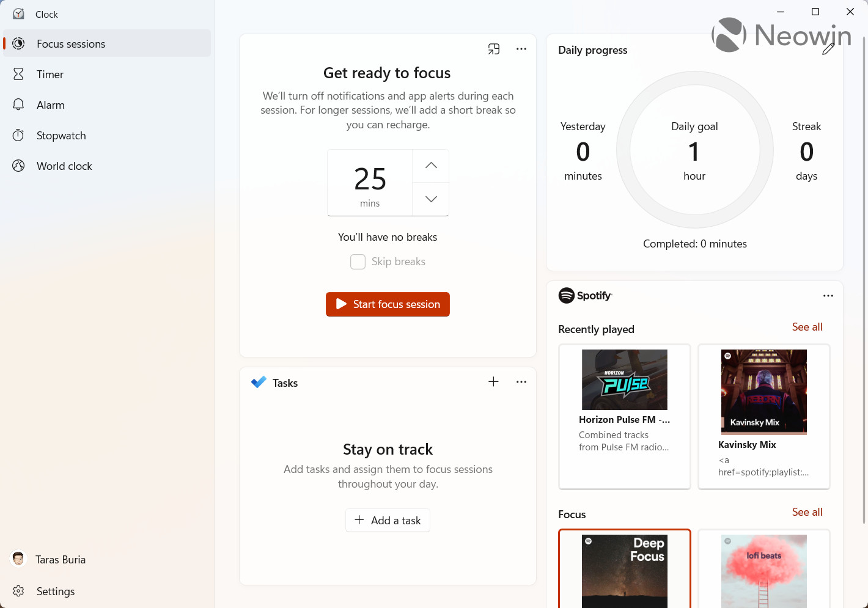The width and height of the screenshot is (868, 608).
Task: Click the plus icon in Tasks header
Action: pyautogui.click(x=494, y=382)
